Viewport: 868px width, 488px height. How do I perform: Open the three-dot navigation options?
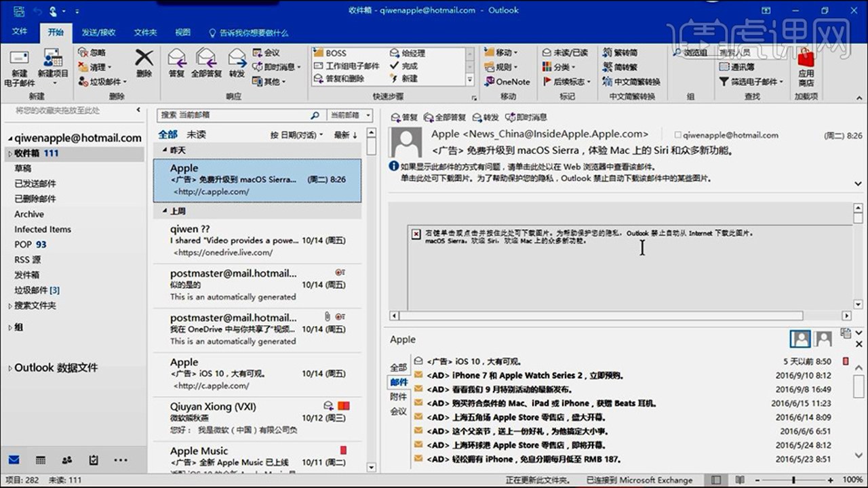pyautogui.click(x=121, y=460)
